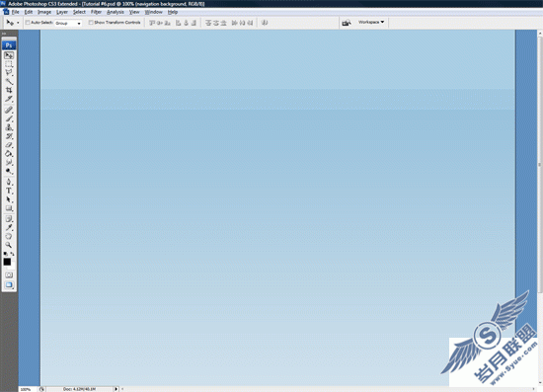The height and width of the screenshot is (392, 543).
Task: Click the horizontal scrollbar left arrow
Action: click(x=121, y=389)
